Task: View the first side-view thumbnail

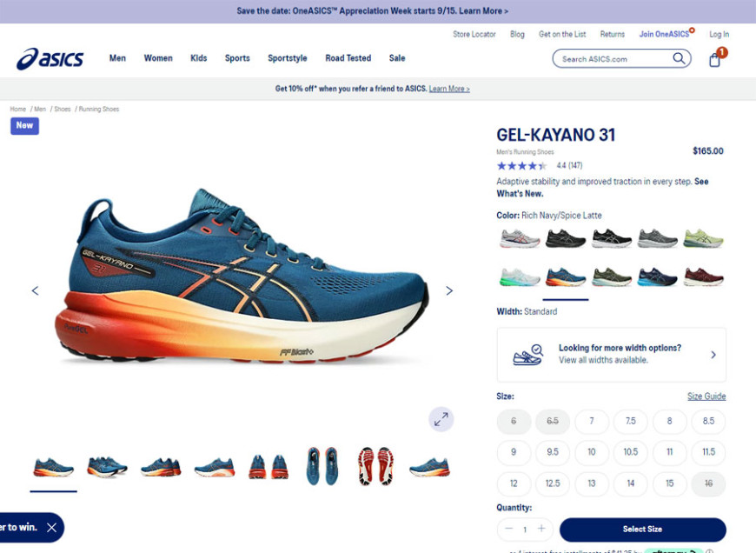Action: click(54, 467)
